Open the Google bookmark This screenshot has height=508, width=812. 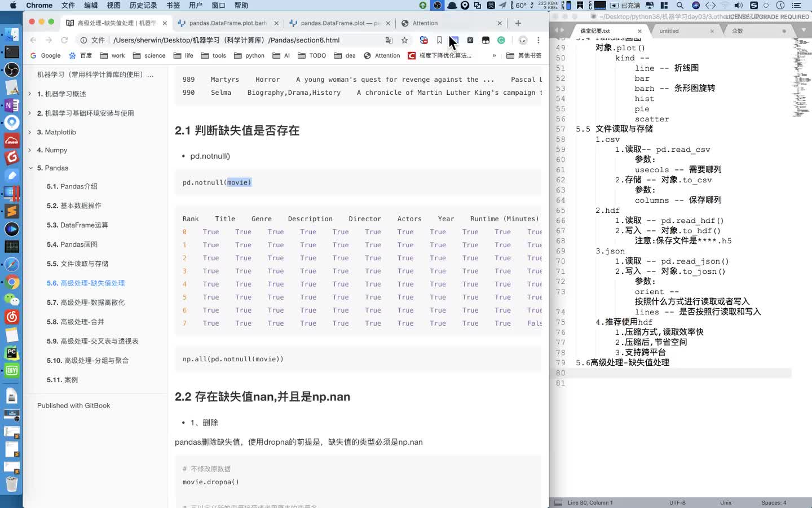click(x=45, y=55)
